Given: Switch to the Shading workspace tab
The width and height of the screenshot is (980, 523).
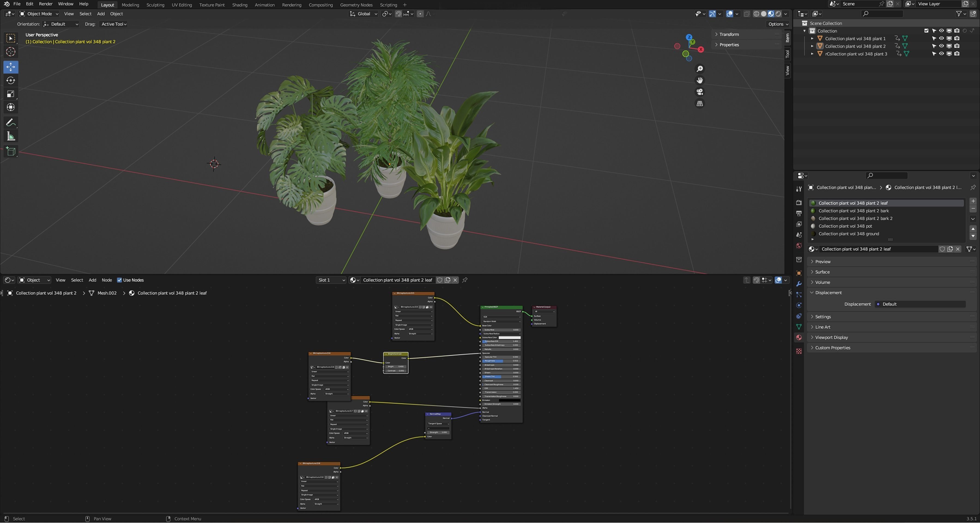Looking at the screenshot, I should pyautogui.click(x=240, y=5).
